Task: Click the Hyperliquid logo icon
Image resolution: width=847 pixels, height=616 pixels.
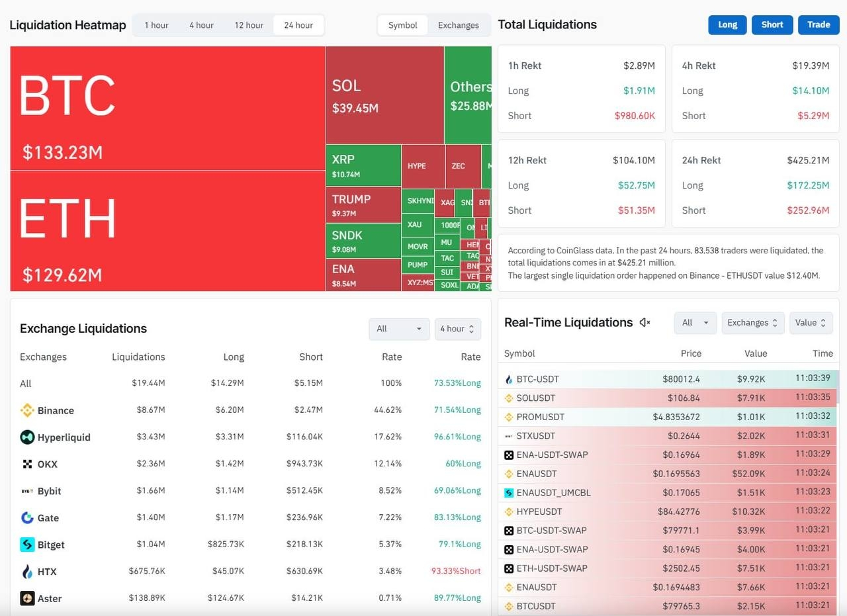Action: tap(27, 437)
